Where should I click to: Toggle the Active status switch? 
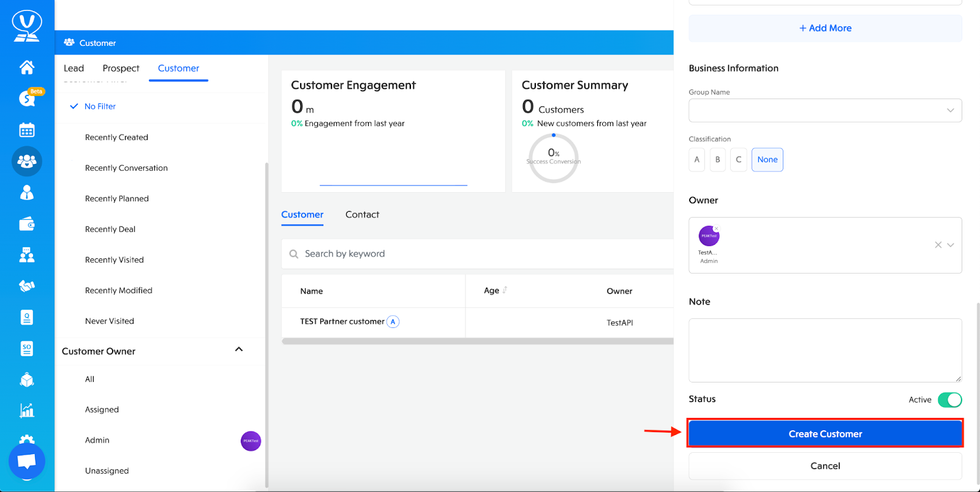click(950, 400)
